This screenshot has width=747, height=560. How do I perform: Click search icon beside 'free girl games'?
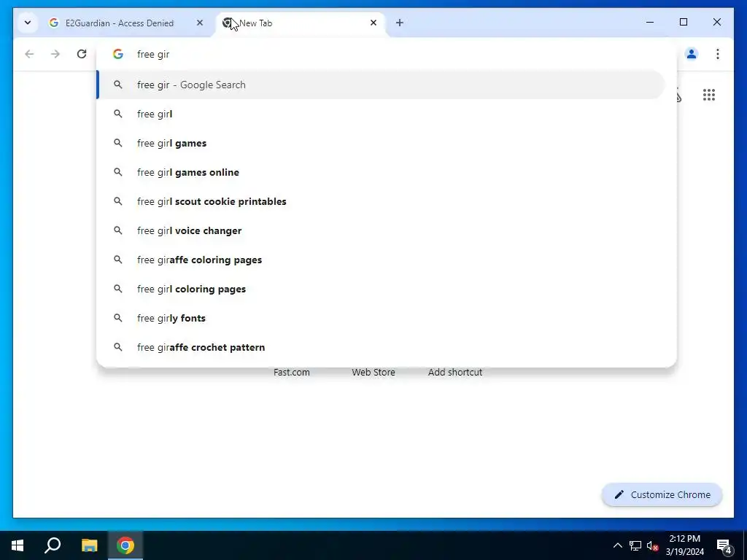click(117, 143)
